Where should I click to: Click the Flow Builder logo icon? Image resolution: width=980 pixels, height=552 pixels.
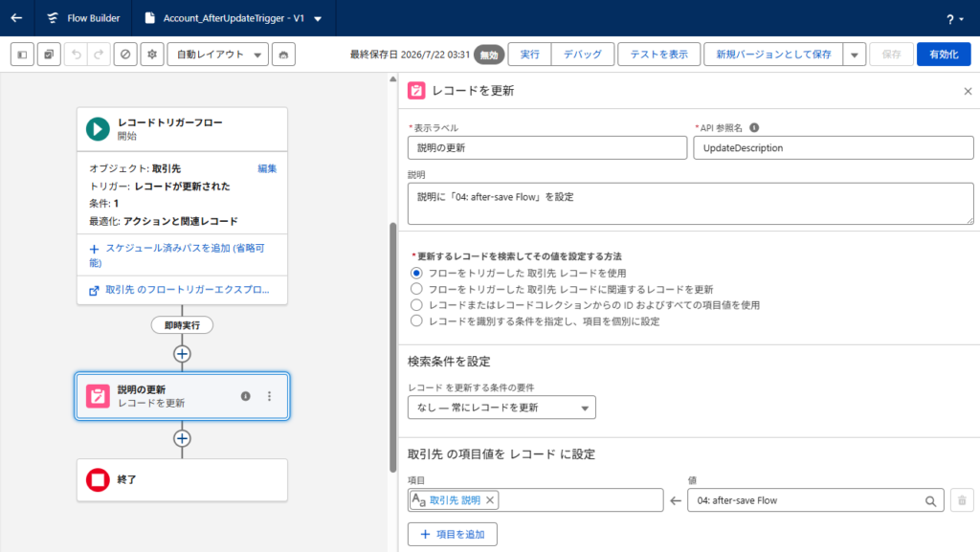tap(53, 18)
